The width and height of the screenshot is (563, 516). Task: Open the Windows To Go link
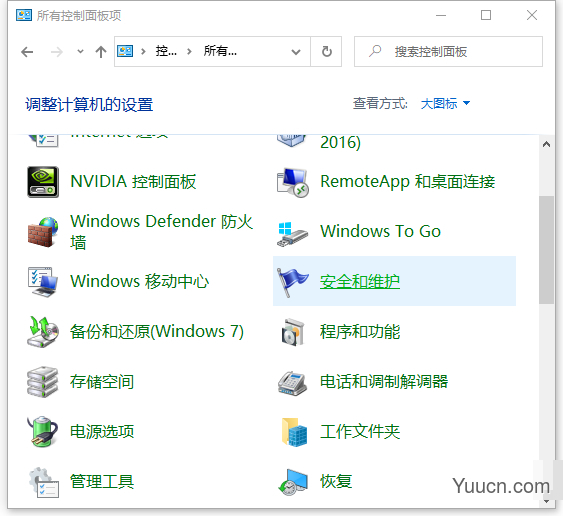380,231
